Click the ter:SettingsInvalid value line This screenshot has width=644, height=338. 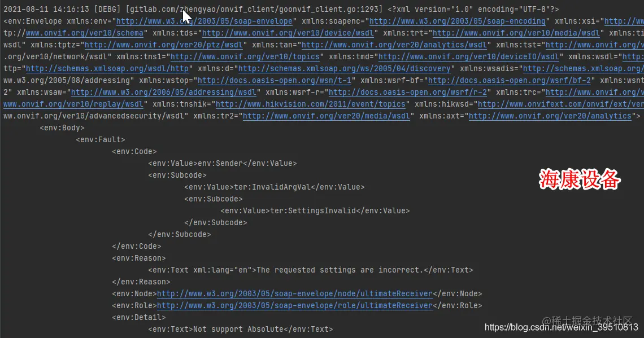[315, 211]
